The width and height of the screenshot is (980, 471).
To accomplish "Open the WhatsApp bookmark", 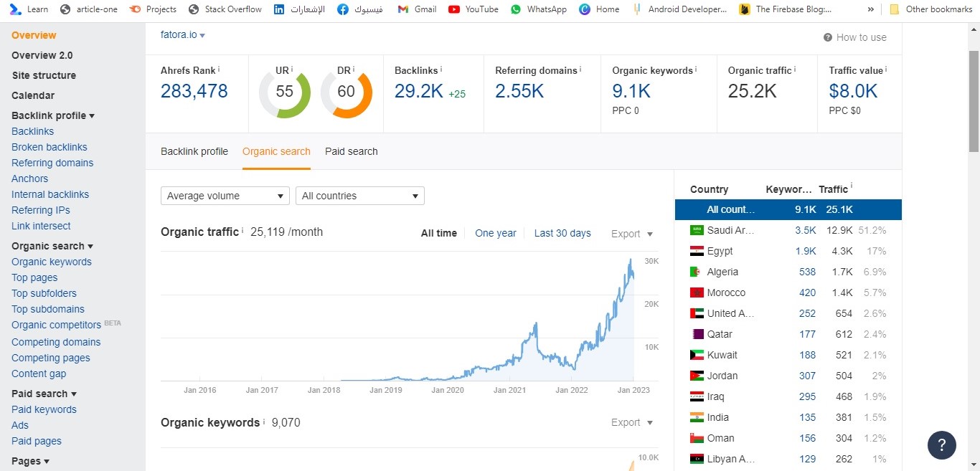I will click(x=538, y=9).
